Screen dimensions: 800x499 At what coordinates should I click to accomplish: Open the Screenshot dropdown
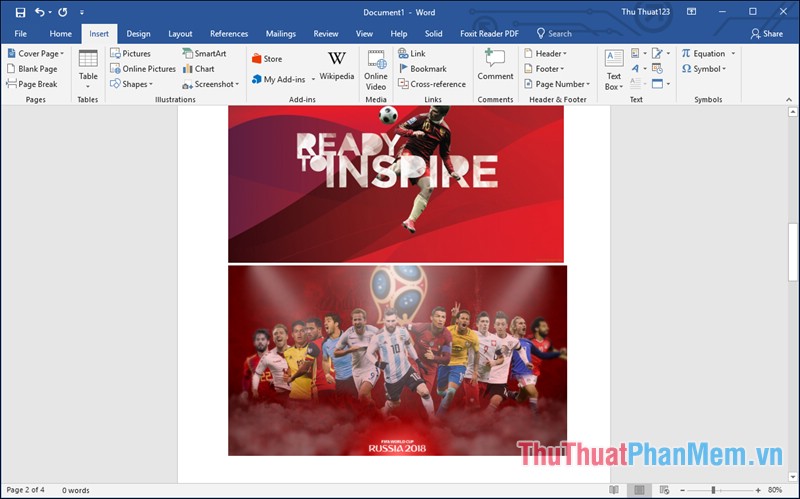tap(211, 84)
